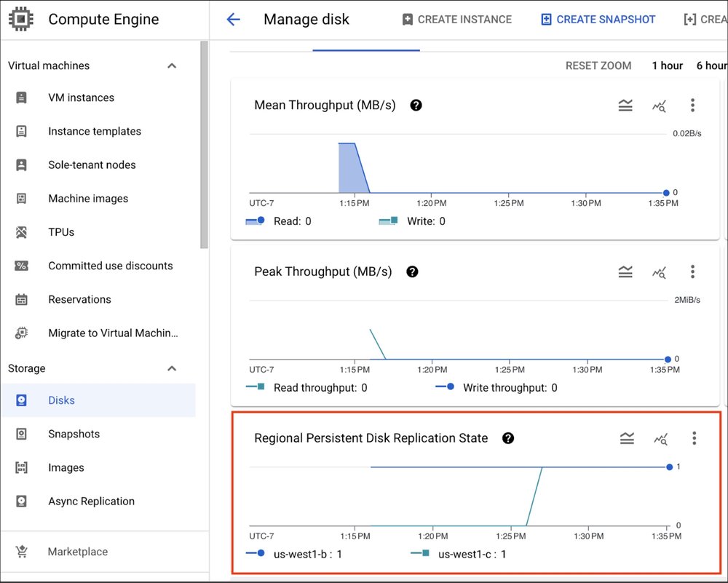Toggle legend on Peak Throughput chart
The height and width of the screenshot is (583, 728).
625,271
